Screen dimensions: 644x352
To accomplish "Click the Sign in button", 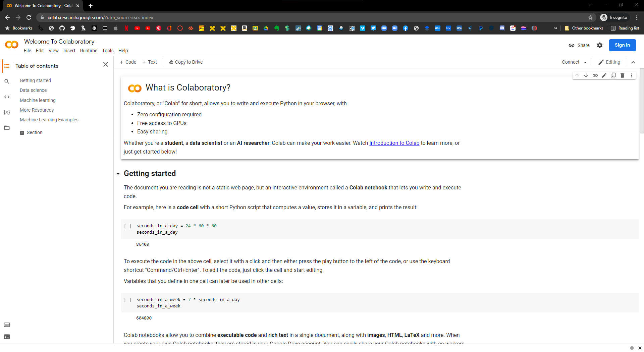I will [622, 45].
